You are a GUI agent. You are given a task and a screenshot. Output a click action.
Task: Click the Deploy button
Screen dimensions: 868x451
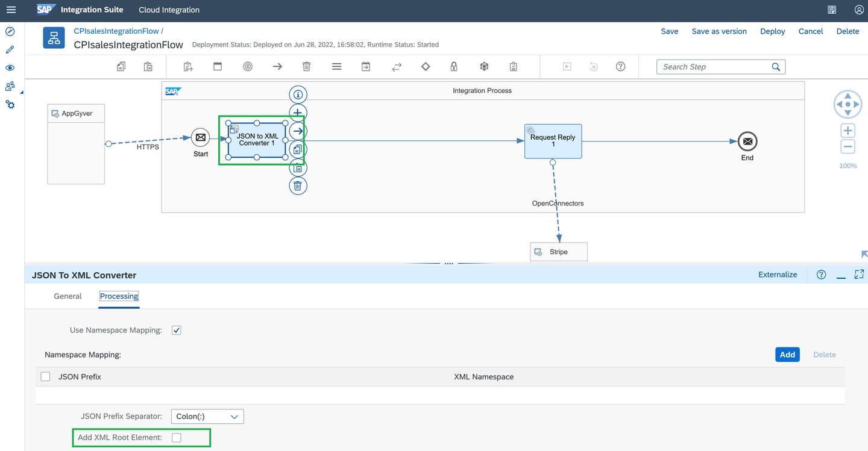click(773, 31)
